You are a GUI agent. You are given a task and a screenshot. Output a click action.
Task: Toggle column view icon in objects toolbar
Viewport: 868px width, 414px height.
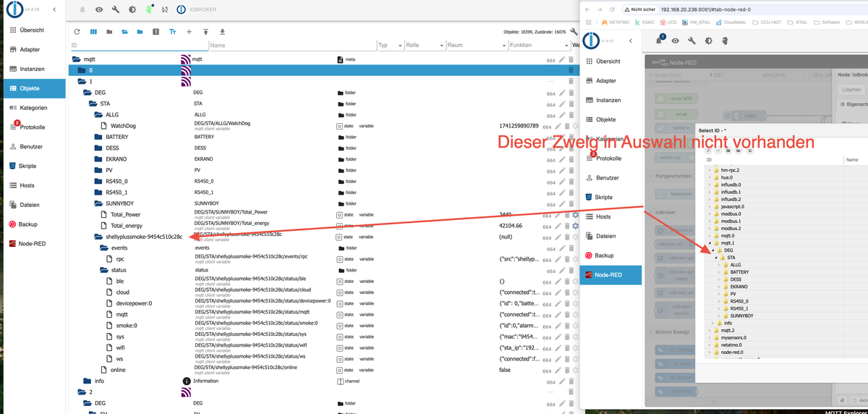(93, 32)
